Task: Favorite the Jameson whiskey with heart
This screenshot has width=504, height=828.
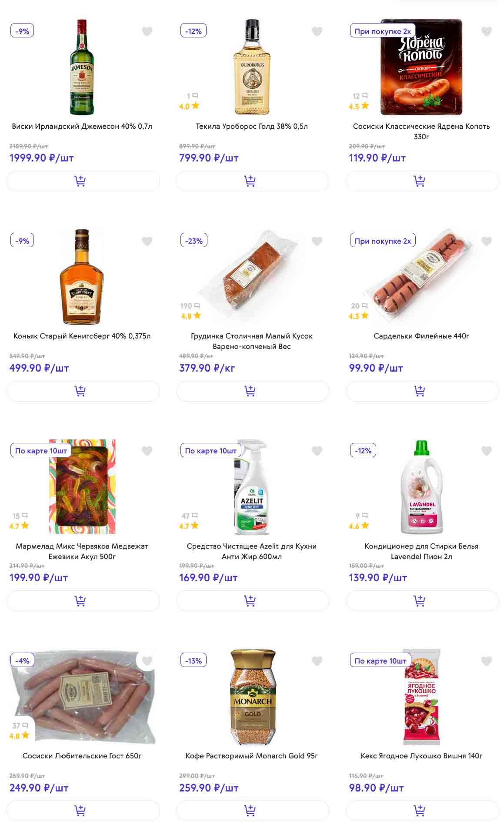Action: tap(147, 31)
